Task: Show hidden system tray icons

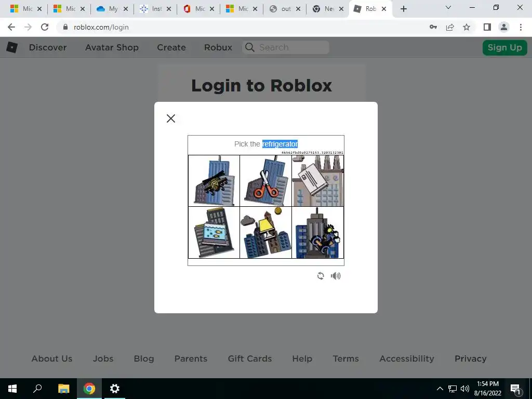Action: coord(440,389)
